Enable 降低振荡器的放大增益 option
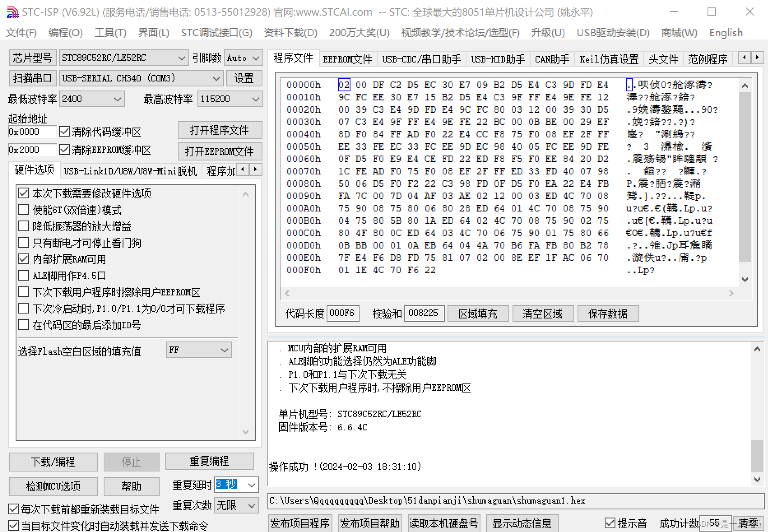Screen dimensions: 768x532 pos(23,226)
